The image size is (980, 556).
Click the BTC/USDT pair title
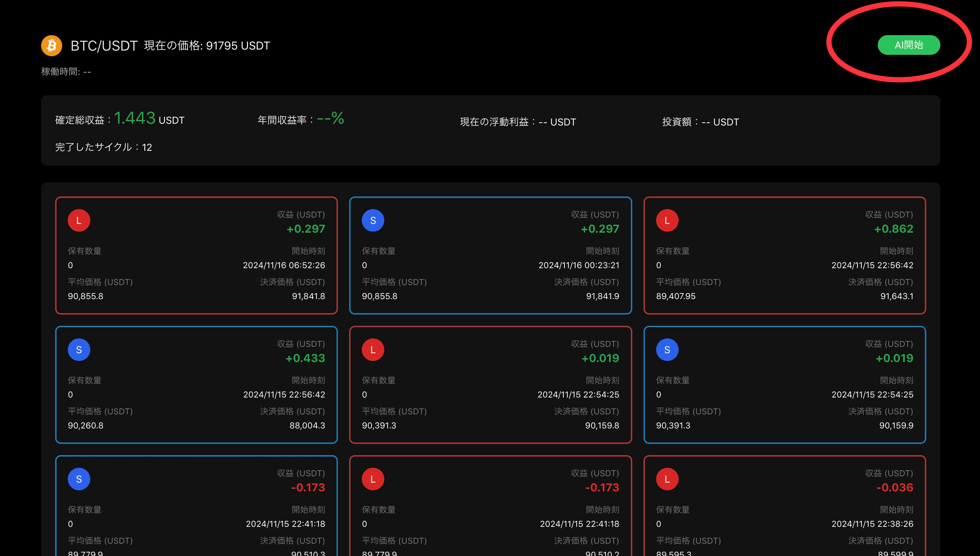(104, 46)
